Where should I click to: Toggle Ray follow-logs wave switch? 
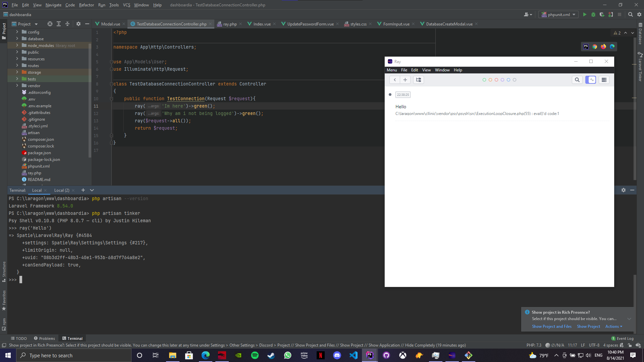(x=591, y=80)
